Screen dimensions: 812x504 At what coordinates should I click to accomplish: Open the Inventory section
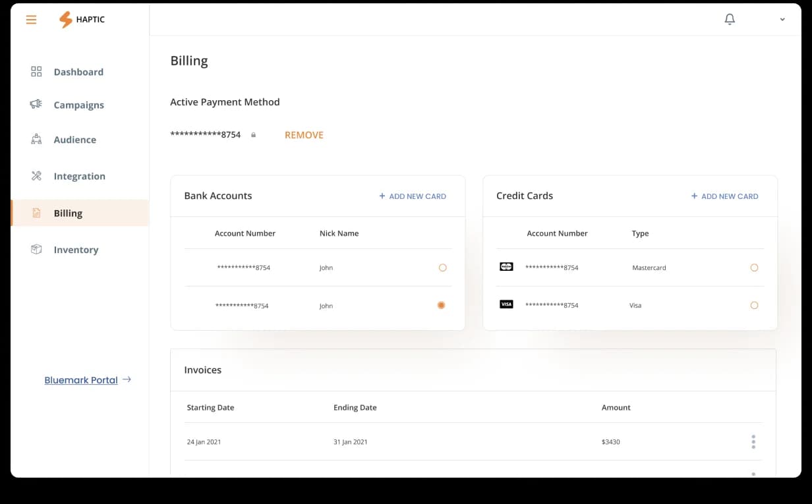[76, 250]
